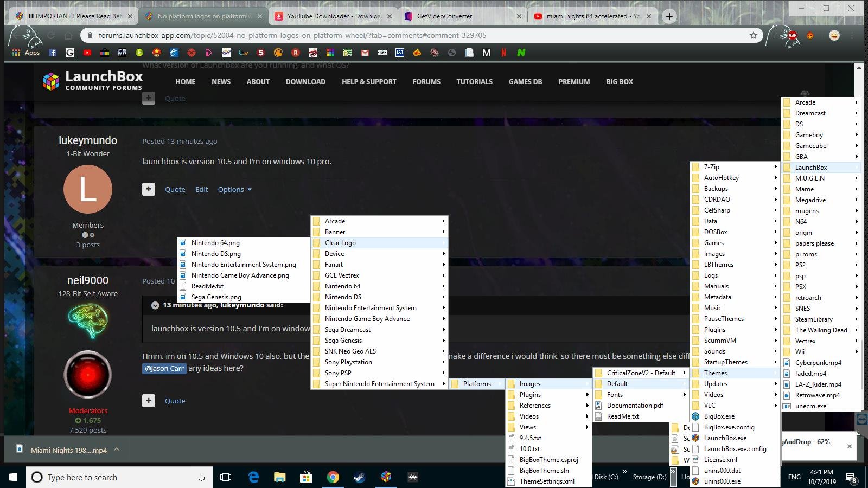Select the CriticalZoneV2 - Default theme folder
Image resolution: width=868 pixels, height=488 pixels.
(640, 373)
